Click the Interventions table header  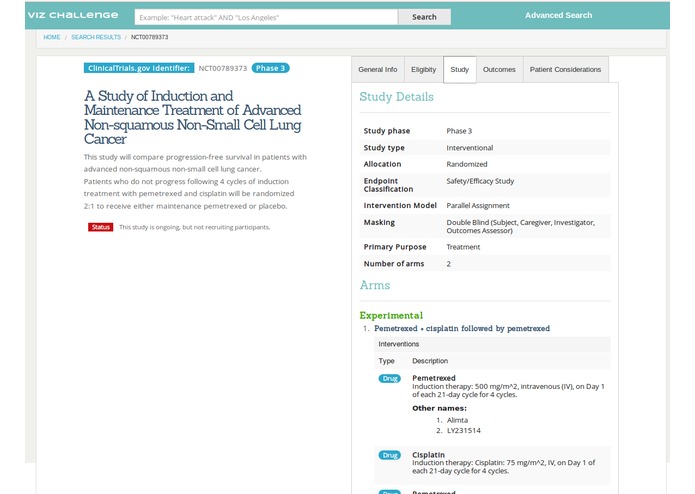pyautogui.click(x=492, y=344)
